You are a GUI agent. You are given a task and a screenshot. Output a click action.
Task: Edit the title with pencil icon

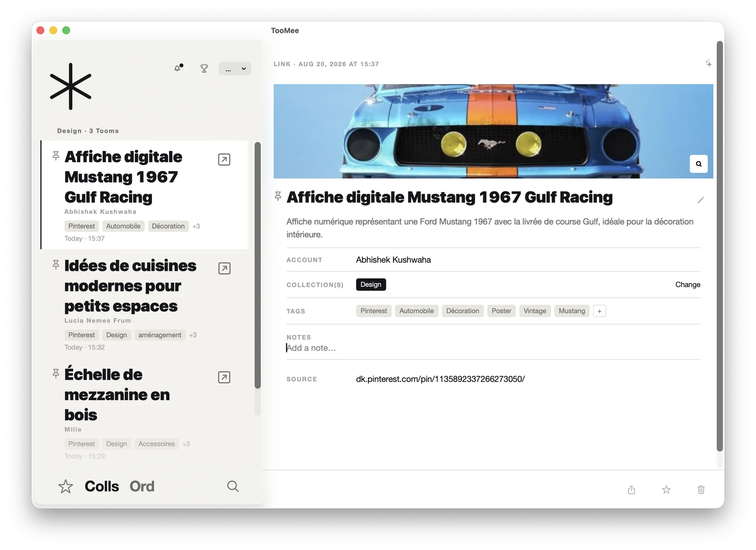[x=701, y=200]
